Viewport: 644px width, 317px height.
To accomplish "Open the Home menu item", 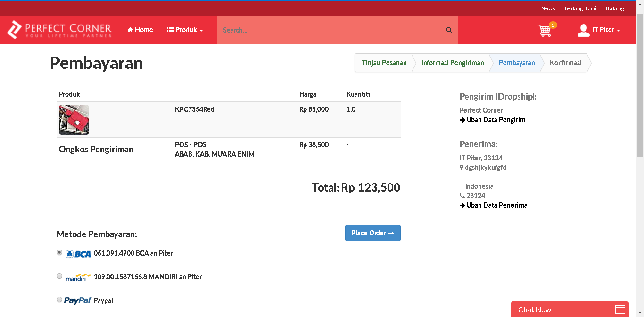I will click(140, 30).
